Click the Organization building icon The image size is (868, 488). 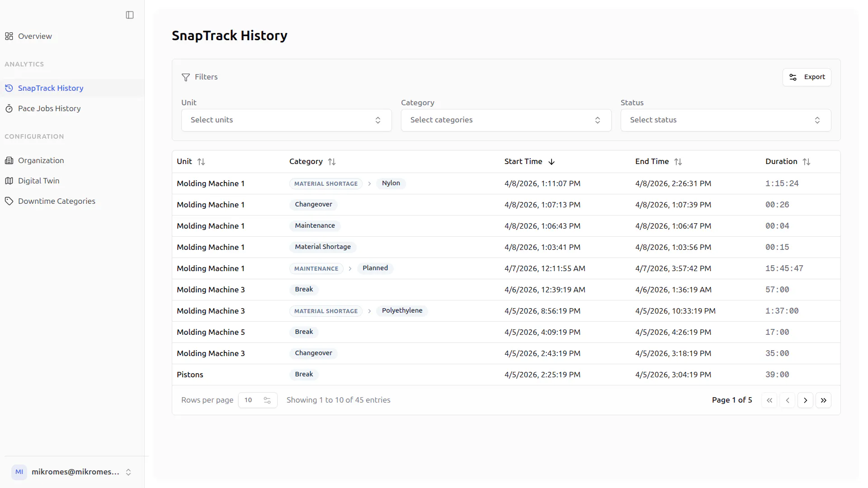(x=9, y=160)
